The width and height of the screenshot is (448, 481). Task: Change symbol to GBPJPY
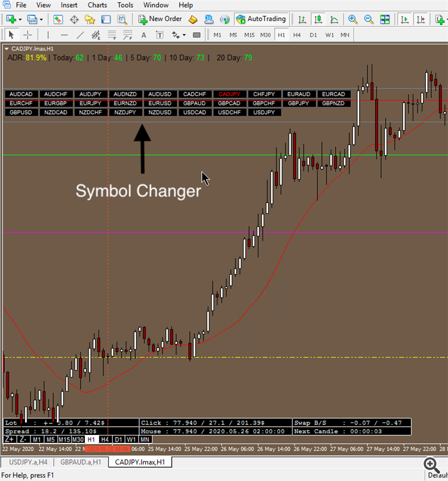coord(299,103)
